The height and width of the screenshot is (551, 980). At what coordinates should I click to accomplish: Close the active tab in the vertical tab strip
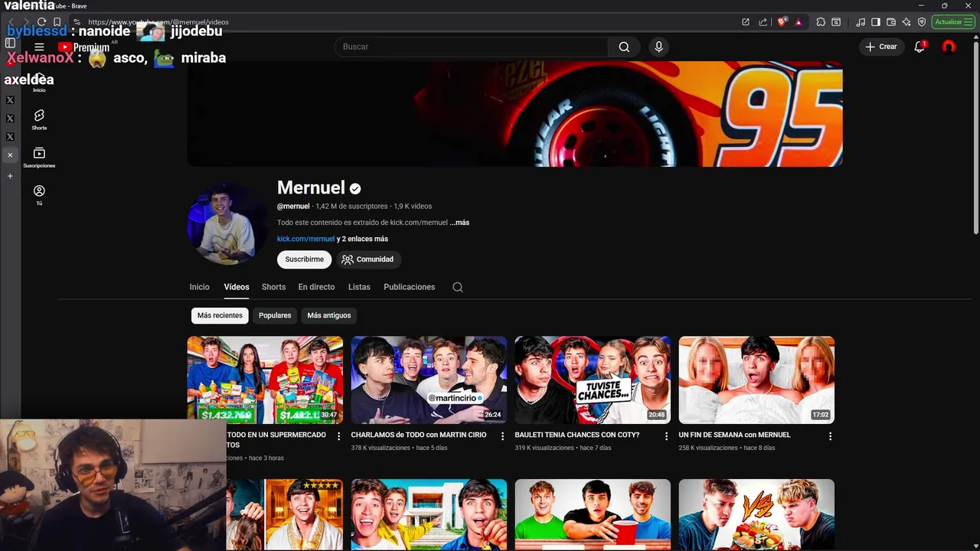(x=10, y=155)
